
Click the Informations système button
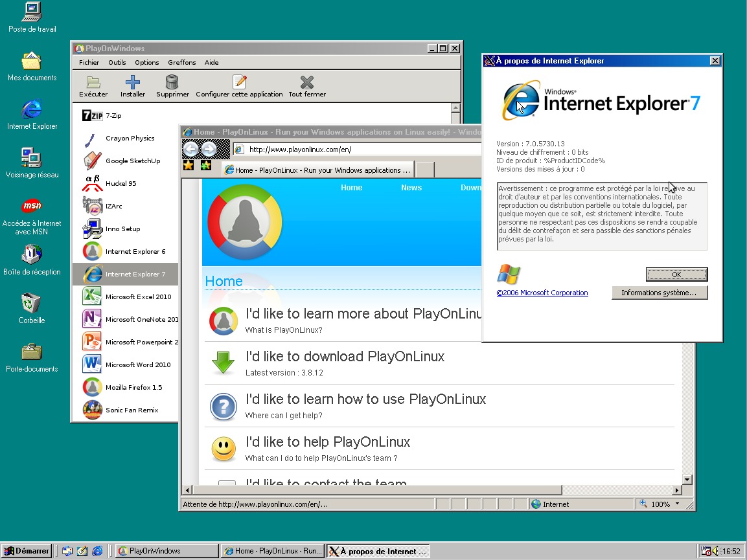[660, 293]
